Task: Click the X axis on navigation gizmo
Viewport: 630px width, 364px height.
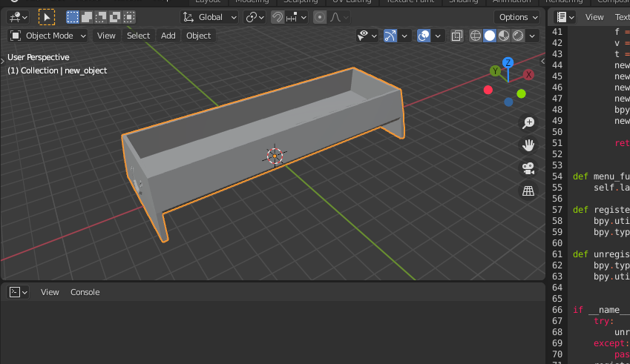Action: 529,75
